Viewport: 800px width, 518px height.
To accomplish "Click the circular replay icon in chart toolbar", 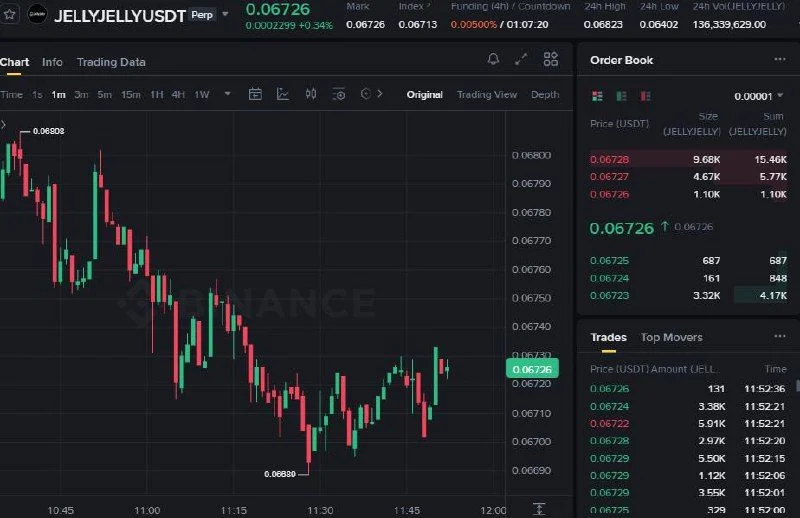I will tap(365, 94).
